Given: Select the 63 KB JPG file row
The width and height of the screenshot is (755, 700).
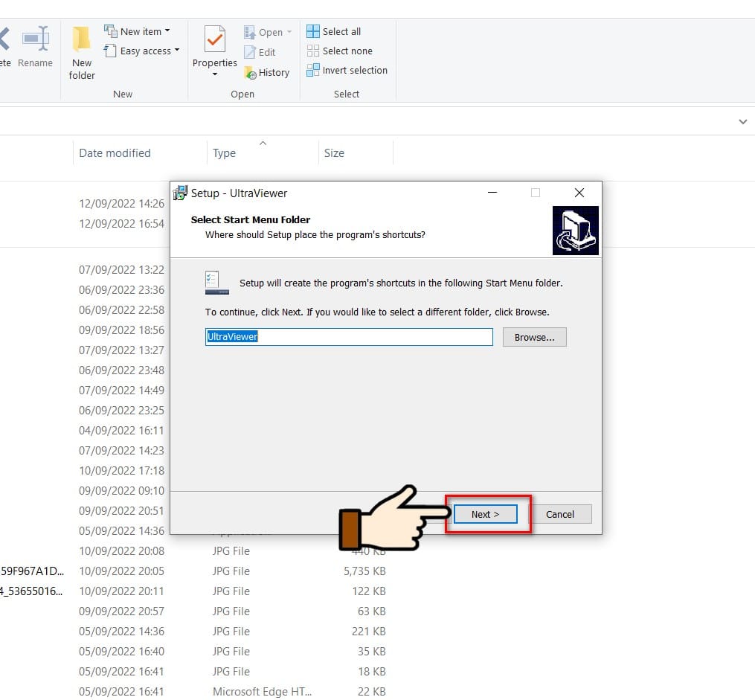Looking at the screenshot, I should click(x=193, y=611).
